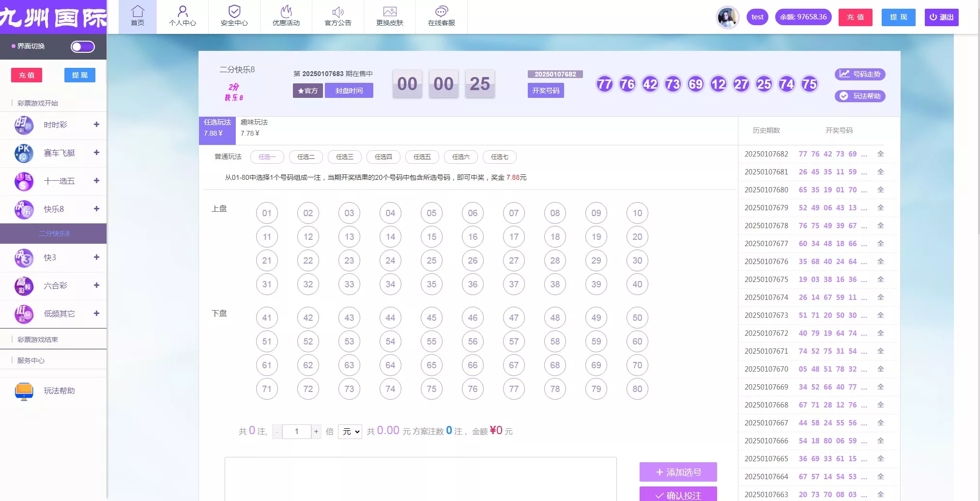980x501 pixels.
Task: Increase the multiplier with plus stepper
Action: click(316, 431)
